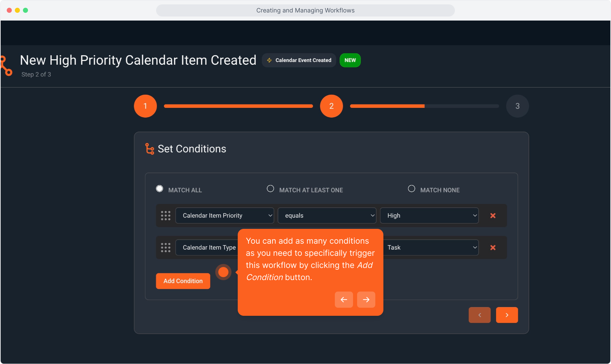Image resolution: width=611 pixels, height=364 pixels.
Task: Grab the drag handle of the type condition
Action: pyautogui.click(x=166, y=248)
